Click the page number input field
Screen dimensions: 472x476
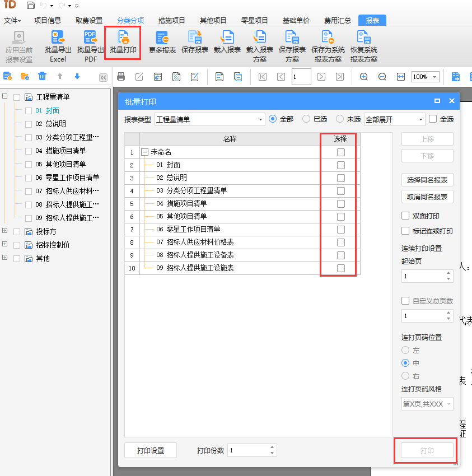[x=301, y=77]
